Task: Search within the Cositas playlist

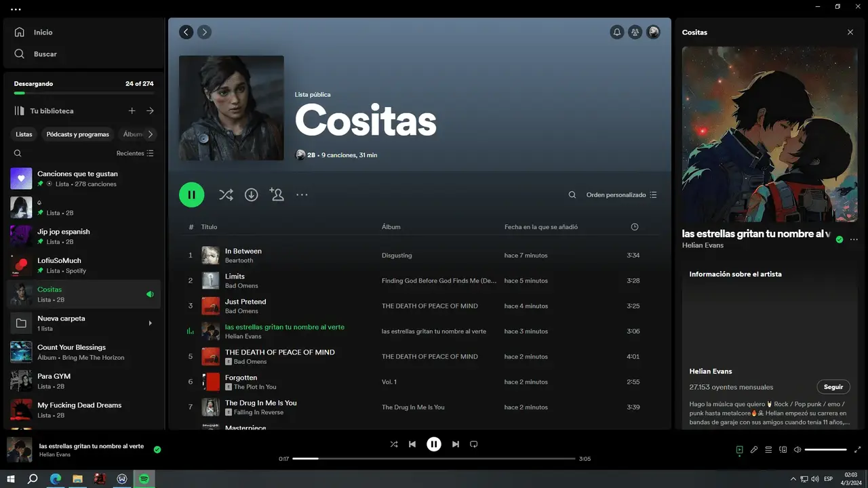Action: tap(572, 195)
